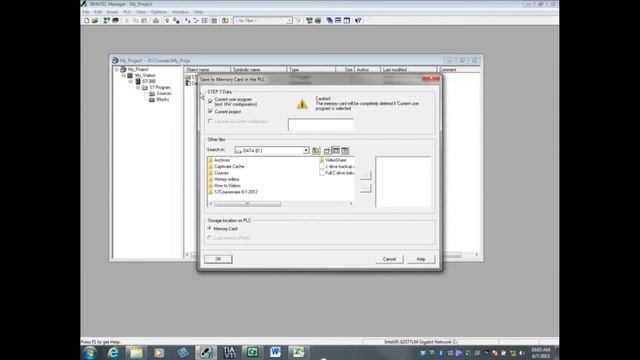
Task: Click the New Project toolbar icon
Action: [87, 20]
